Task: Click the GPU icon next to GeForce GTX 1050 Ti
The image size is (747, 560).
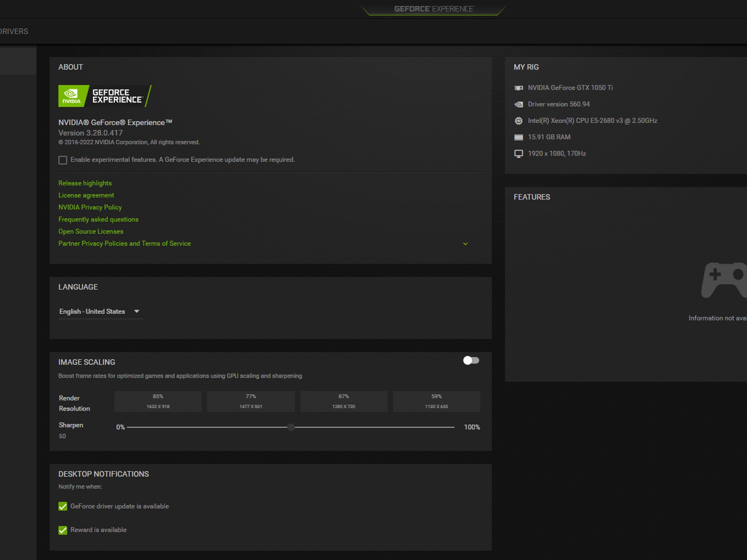Action: point(519,87)
